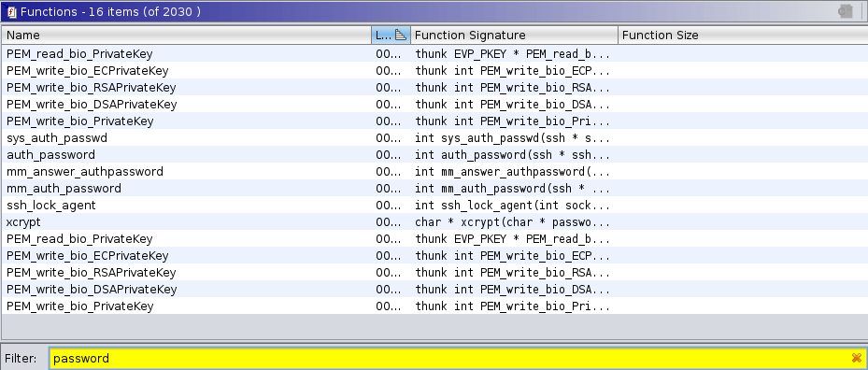Click signature 'char * xcrypt(char * passwo...'
Viewport: 868px width, 370px height.
[x=513, y=222]
